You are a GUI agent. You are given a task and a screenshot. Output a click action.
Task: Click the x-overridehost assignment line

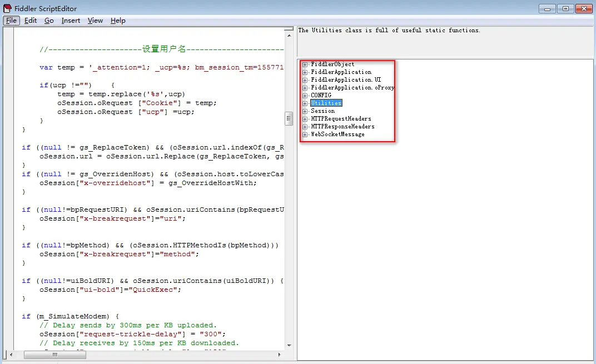coord(148,183)
